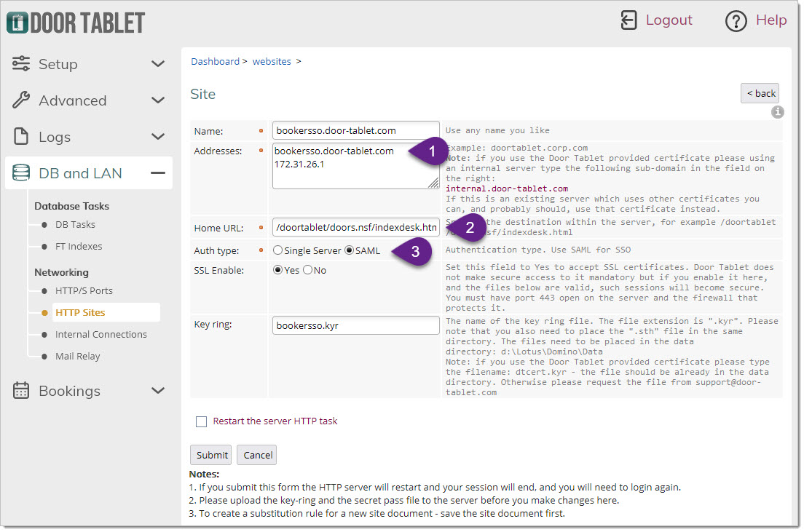
Task: Collapse the DB and LAN section
Action: 158,173
